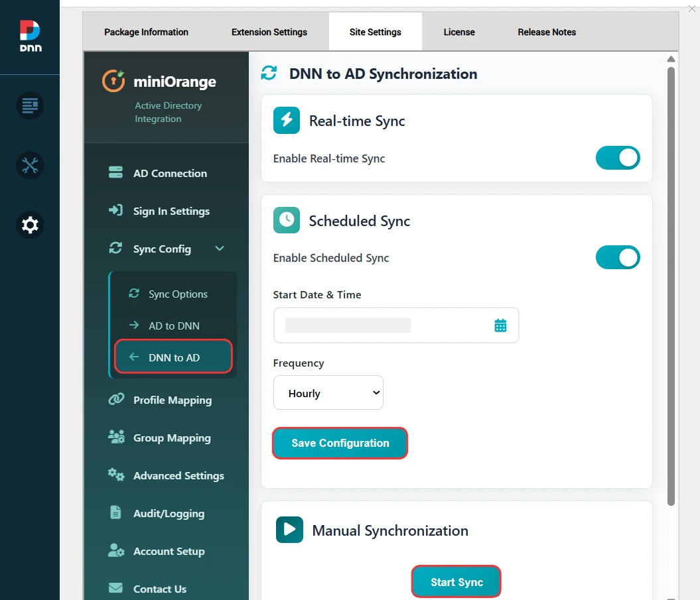Click the vertical scrollbar thumb
Viewport: 700px width, 600px height.
(671, 287)
